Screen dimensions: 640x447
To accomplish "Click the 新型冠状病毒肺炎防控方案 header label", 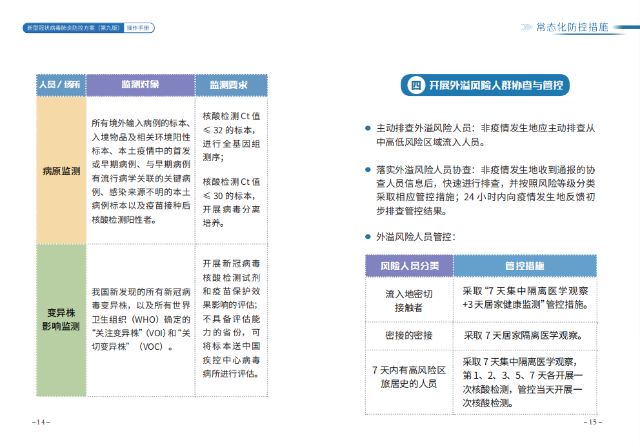I will pos(73,28).
